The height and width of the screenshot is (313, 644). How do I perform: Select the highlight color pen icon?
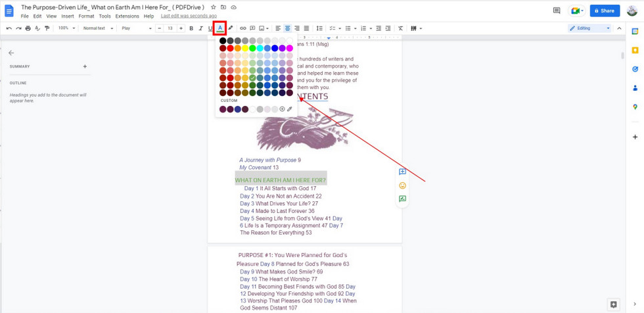tap(230, 28)
